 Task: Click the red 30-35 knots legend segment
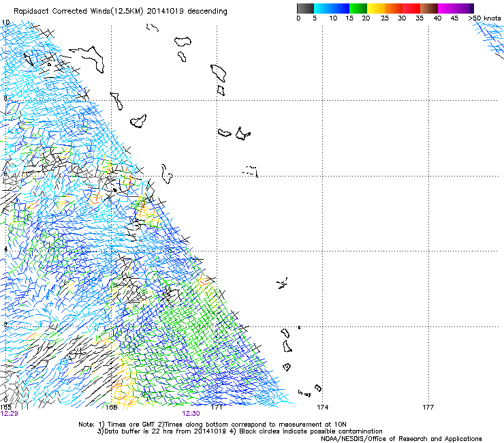(411, 8)
